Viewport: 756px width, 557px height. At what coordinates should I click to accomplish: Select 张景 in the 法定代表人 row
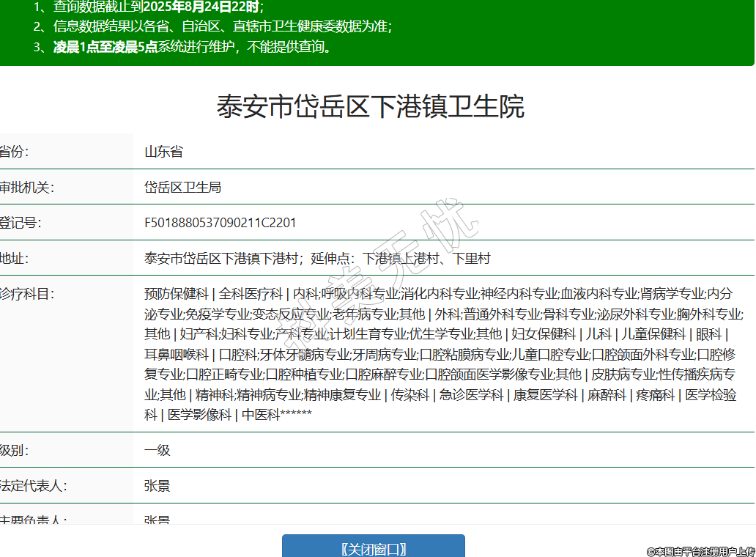[157, 486]
